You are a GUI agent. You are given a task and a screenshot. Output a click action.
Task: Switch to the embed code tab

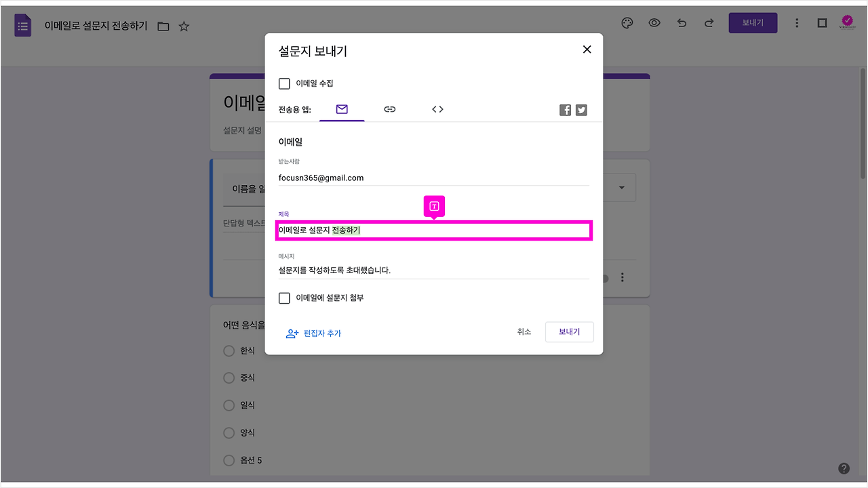pos(437,108)
